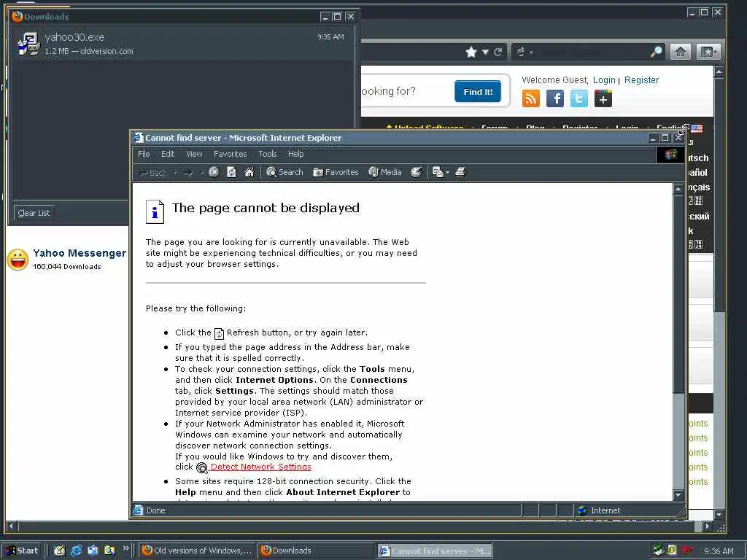Screen dimensions: 747x560
Task: Click the Register link next to Login
Action: pyautogui.click(x=641, y=80)
